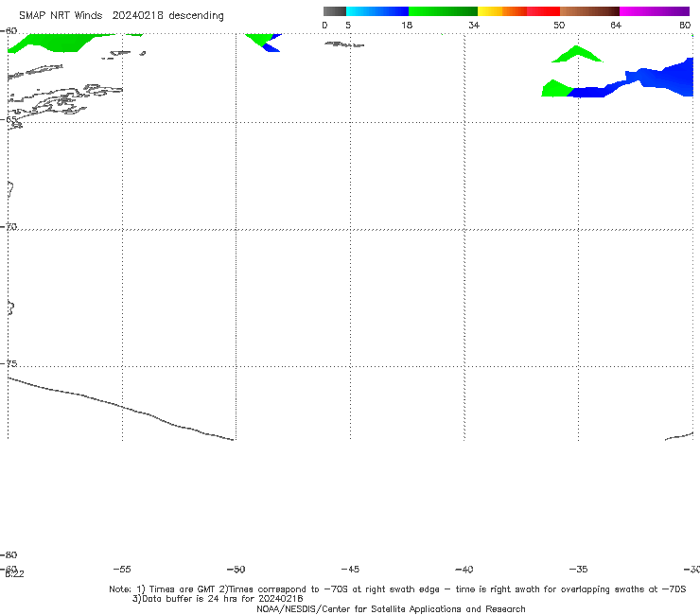This screenshot has width=700, height=615.
Task: Click the '50' color scale label
Action: pyautogui.click(x=559, y=25)
